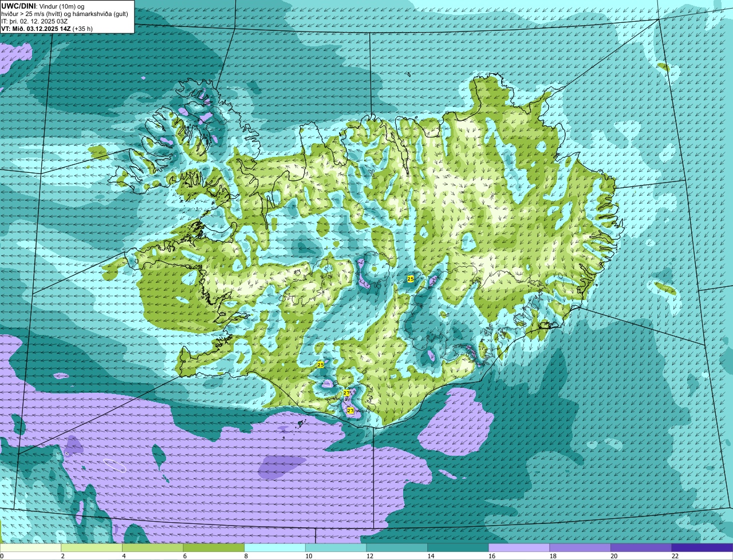Image resolution: width=733 pixels, height=560 pixels.
Task: Select the 4–6 m/s legend color block
Action: coord(152,547)
